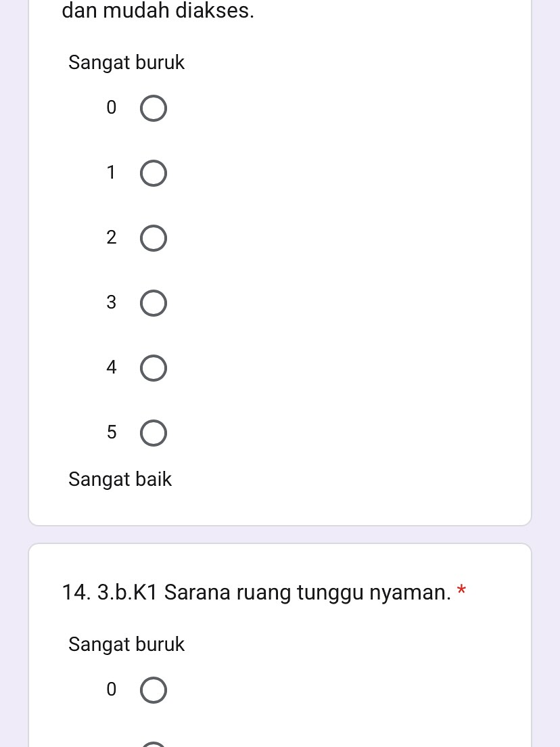Viewport: 560px width, 747px height.
Task: Click the '0' label under question 14
Action: [112, 689]
